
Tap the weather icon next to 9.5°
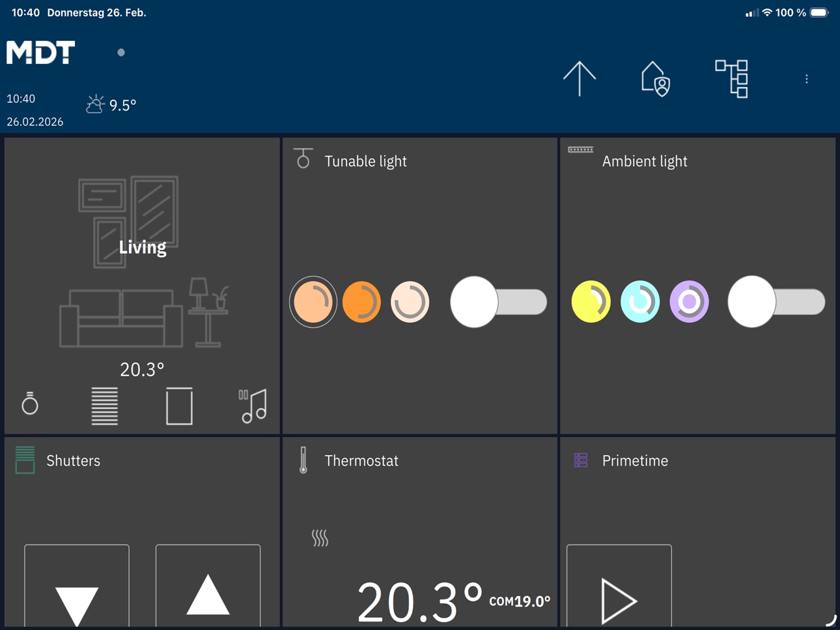[x=95, y=104]
